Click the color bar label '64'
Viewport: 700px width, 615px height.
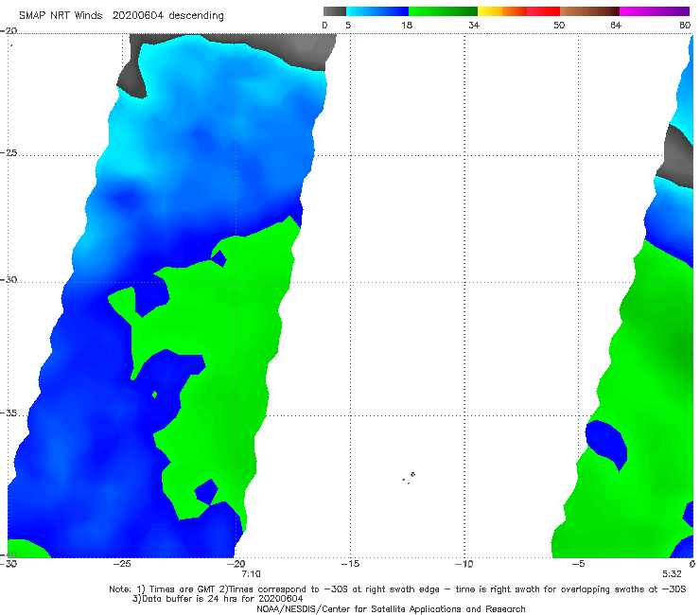[616, 25]
